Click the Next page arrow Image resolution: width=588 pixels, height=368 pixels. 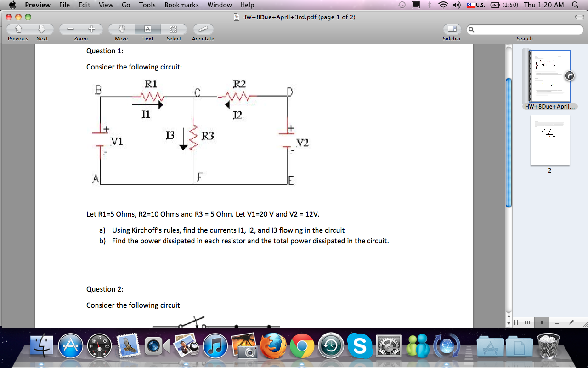click(42, 29)
